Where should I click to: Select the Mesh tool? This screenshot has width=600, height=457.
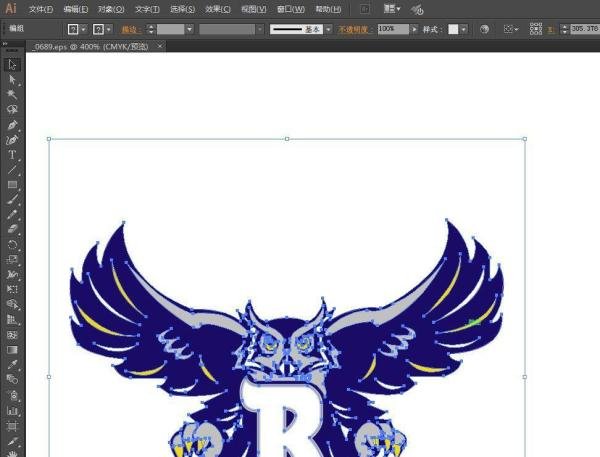click(x=12, y=335)
